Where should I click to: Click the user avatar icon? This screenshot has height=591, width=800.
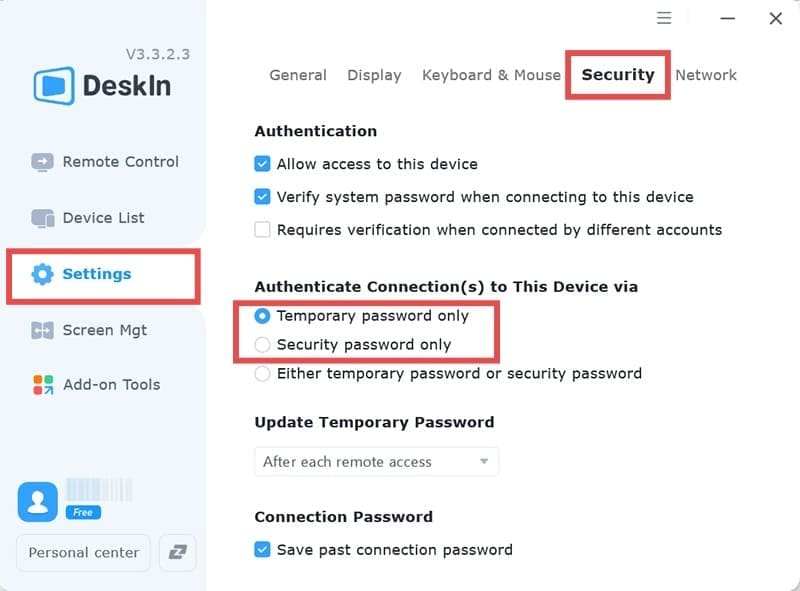[x=37, y=502]
